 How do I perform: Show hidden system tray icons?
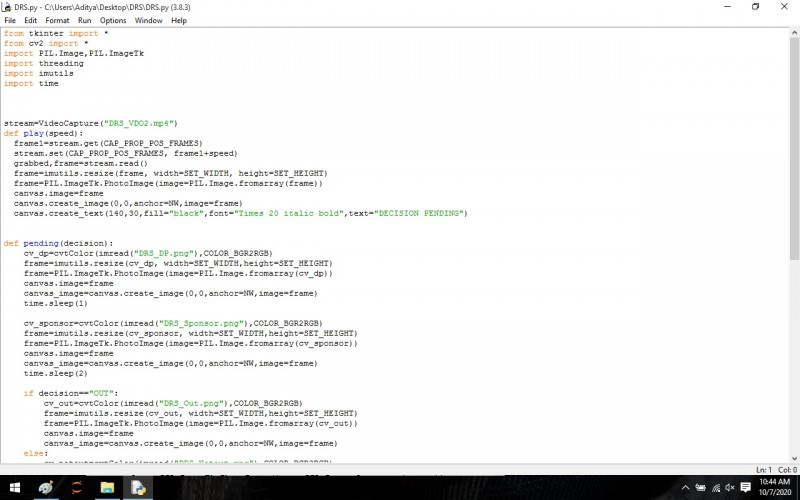685,488
